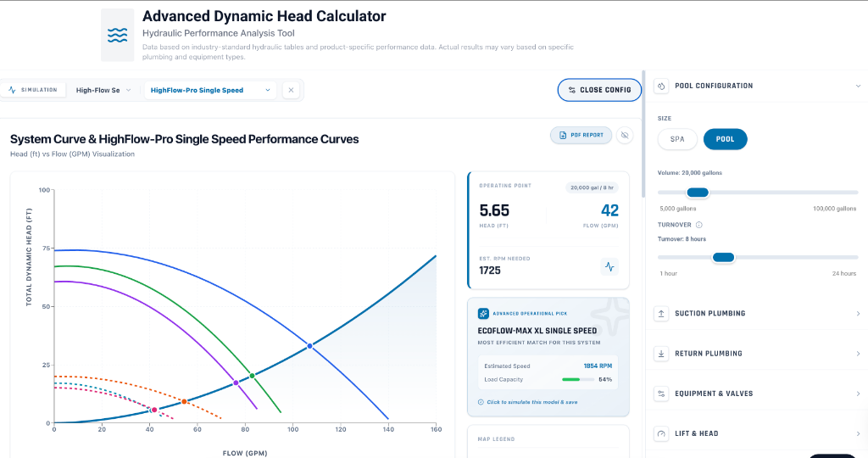The width and height of the screenshot is (868, 458).
Task: Click the Turnover info icon
Action: point(699,225)
